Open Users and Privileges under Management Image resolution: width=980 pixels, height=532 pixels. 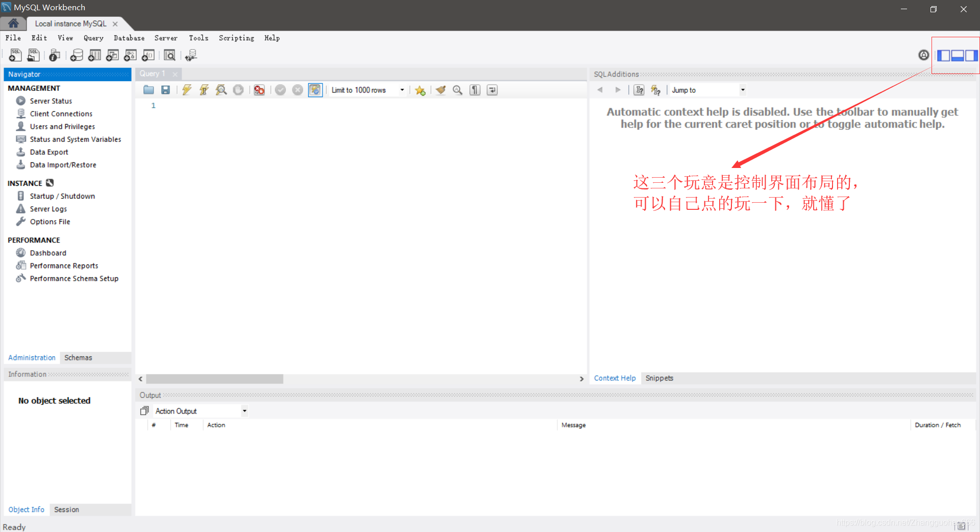(x=62, y=126)
